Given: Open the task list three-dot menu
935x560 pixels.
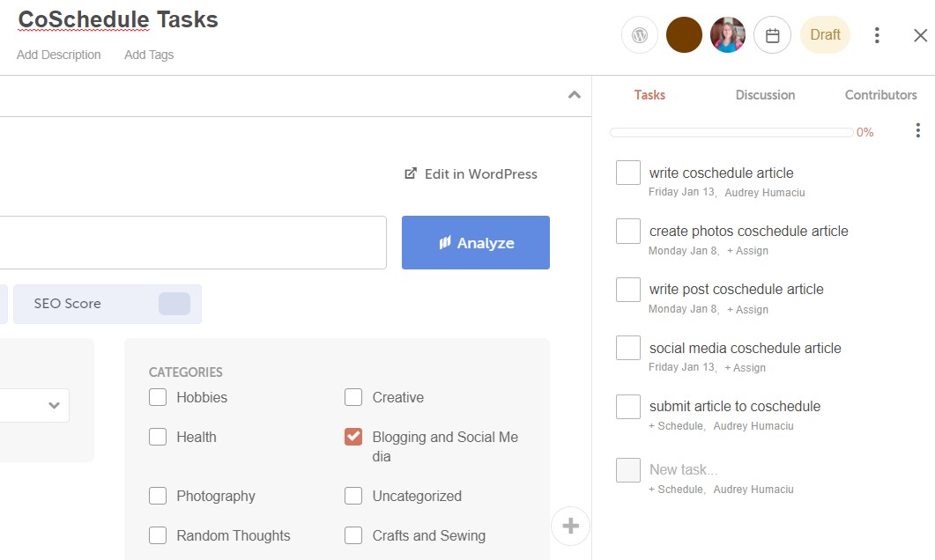Looking at the screenshot, I should click(x=917, y=131).
